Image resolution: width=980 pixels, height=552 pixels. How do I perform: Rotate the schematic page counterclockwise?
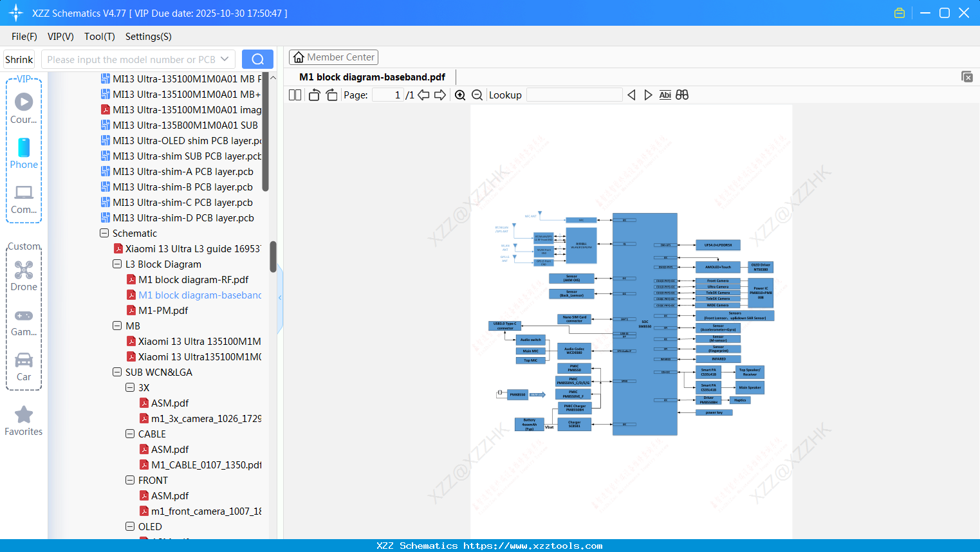click(313, 95)
